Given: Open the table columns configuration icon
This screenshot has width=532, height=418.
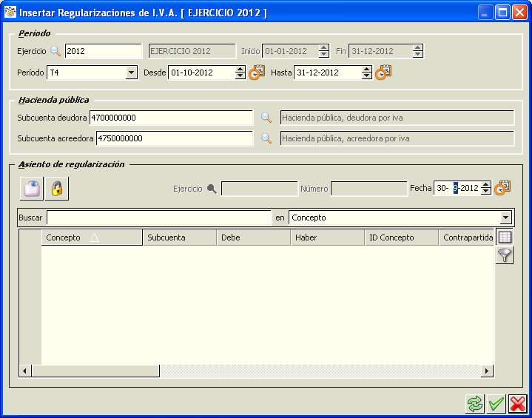Looking at the screenshot, I should 505,237.
